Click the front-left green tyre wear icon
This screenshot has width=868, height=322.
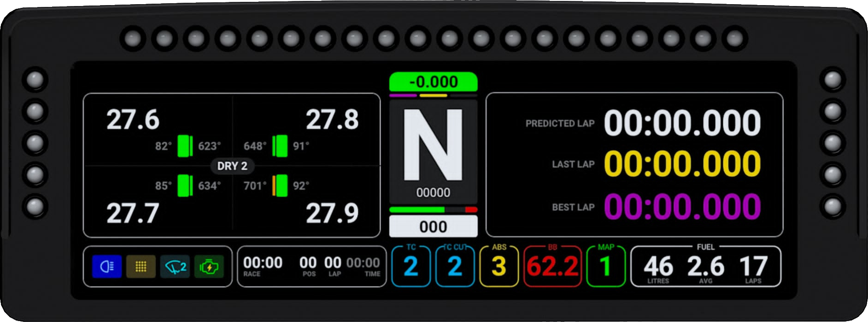point(185,146)
